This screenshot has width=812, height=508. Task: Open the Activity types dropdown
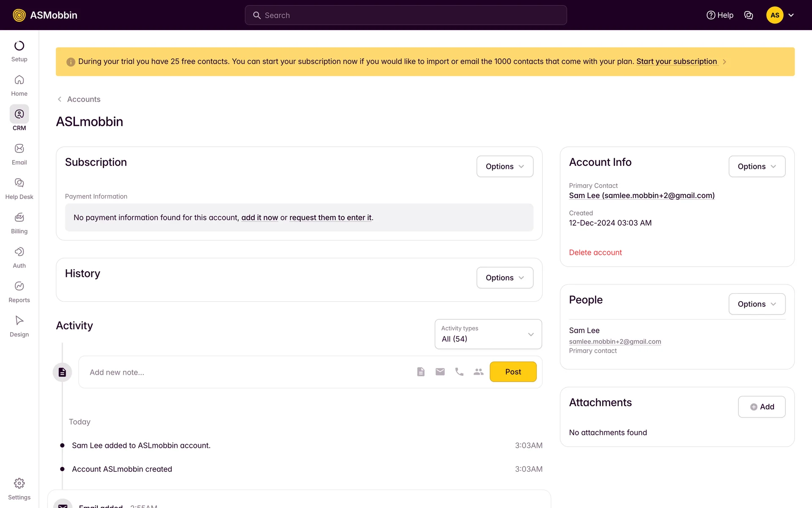[488, 334]
